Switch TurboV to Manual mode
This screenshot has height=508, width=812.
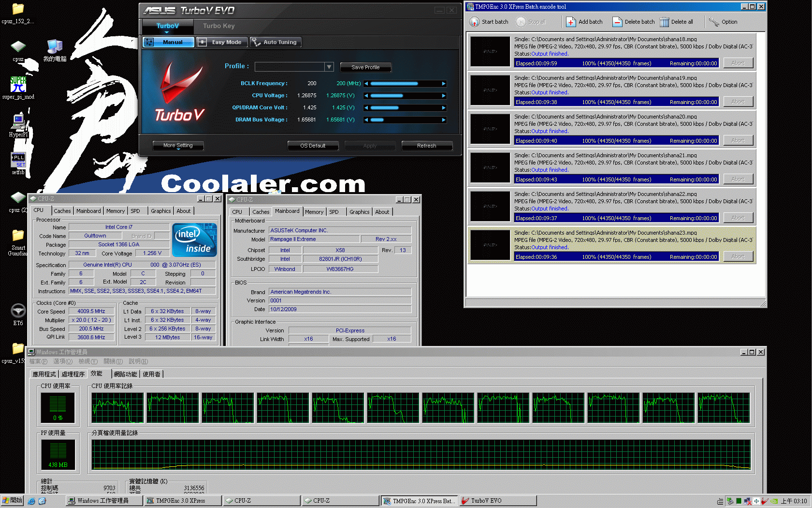tap(168, 42)
